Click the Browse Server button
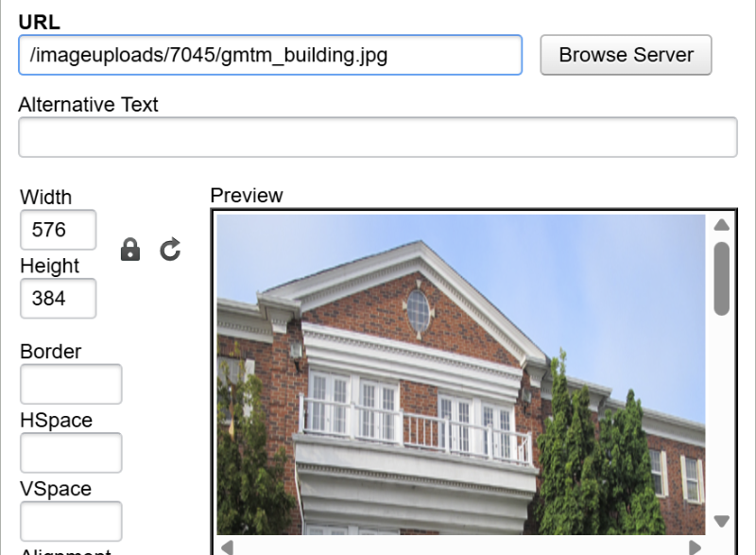 (x=626, y=55)
